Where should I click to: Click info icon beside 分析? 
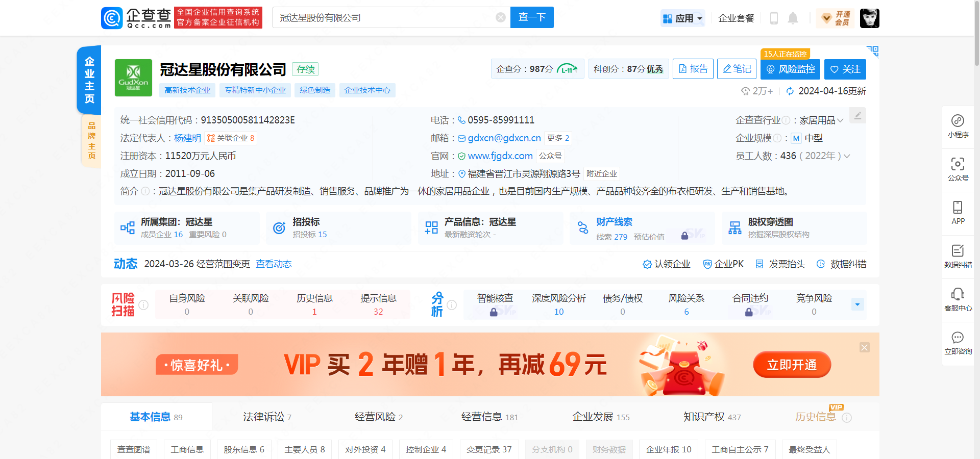coord(452,305)
